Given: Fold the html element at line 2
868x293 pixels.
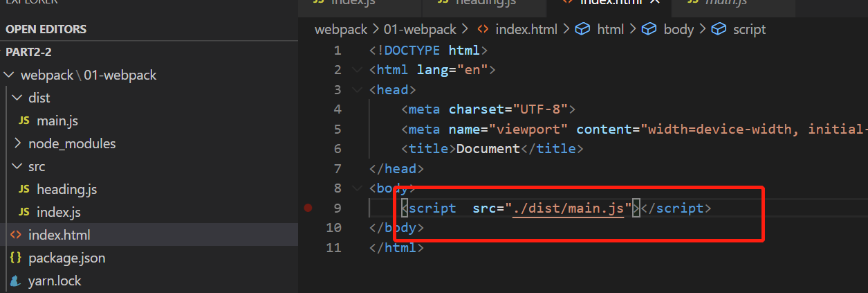Looking at the screenshot, I should 356,70.
